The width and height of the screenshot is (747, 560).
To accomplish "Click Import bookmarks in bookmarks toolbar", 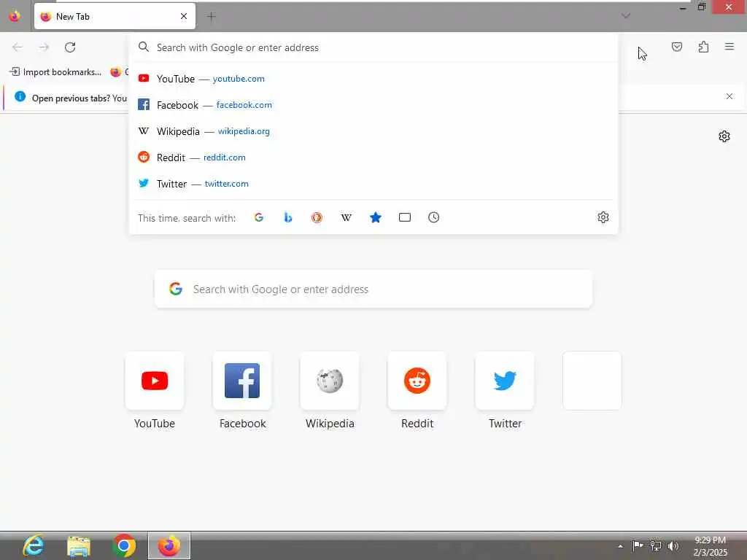I will pyautogui.click(x=55, y=72).
